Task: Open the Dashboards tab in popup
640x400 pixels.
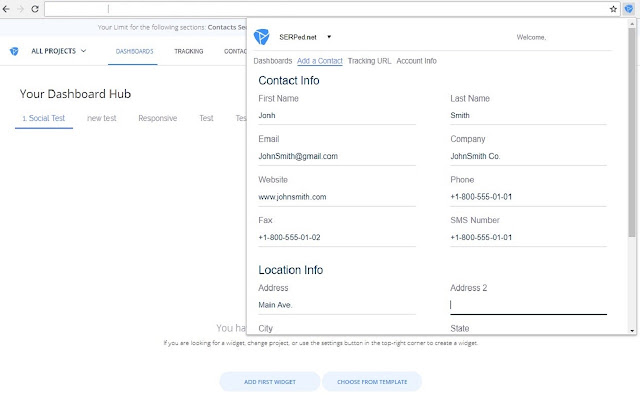Action: [273, 61]
